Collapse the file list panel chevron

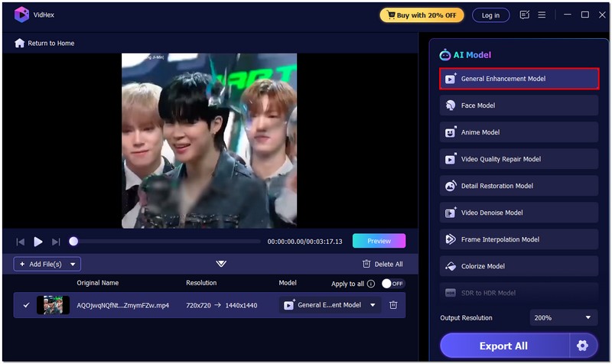(x=221, y=264)
